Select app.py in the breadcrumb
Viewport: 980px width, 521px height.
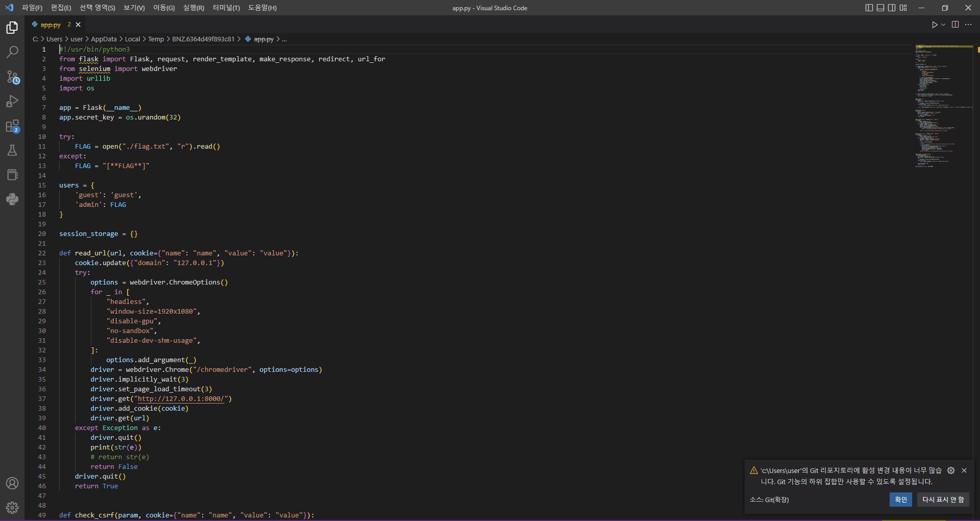(263, 39)
